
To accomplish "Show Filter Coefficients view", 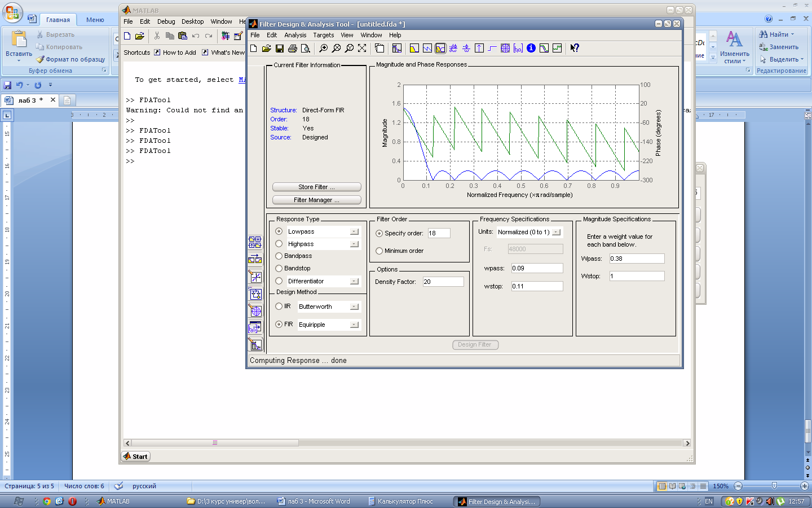I will point(518,49).
